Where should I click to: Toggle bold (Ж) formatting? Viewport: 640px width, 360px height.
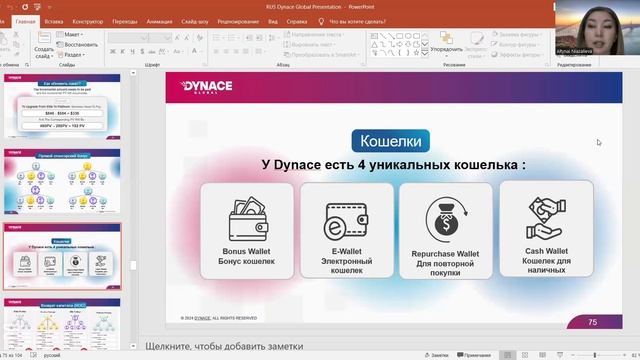click(x=113, y=52)
